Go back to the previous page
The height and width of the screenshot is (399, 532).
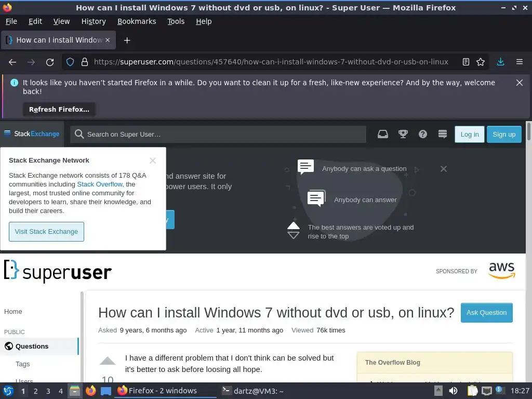click(12, 62)
